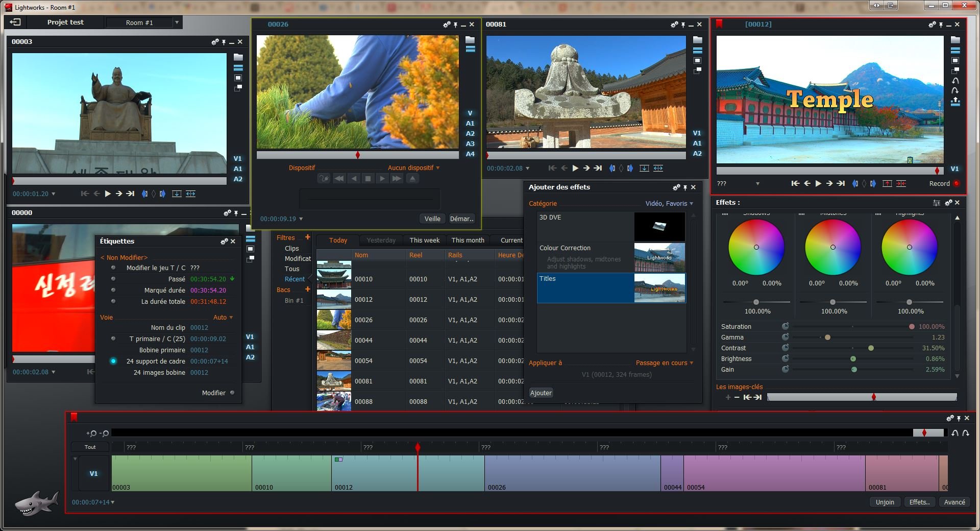Screen dimensions: 980x531
Task: Click the Gamma slider handle
Action: coord(827,337)
